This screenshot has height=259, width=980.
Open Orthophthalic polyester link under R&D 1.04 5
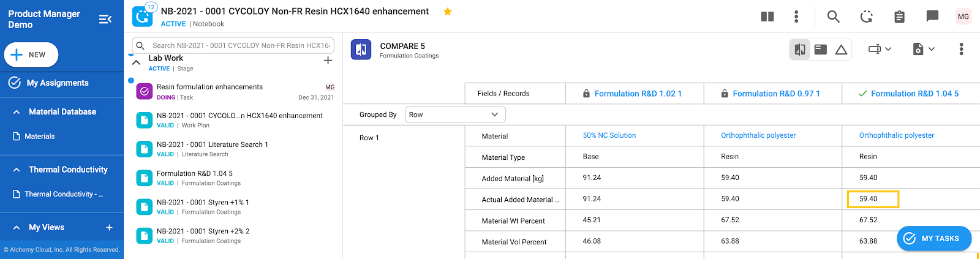click(897, 135)
